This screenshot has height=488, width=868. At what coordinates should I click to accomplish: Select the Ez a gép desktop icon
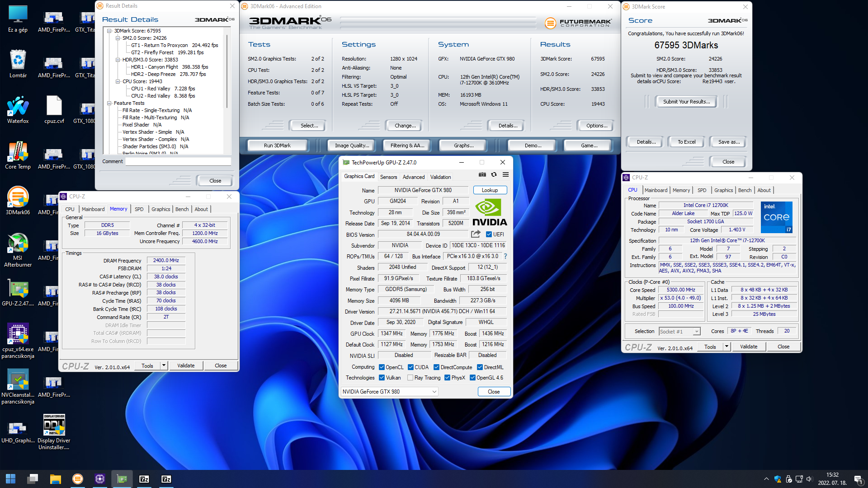[x=18, y=19]
